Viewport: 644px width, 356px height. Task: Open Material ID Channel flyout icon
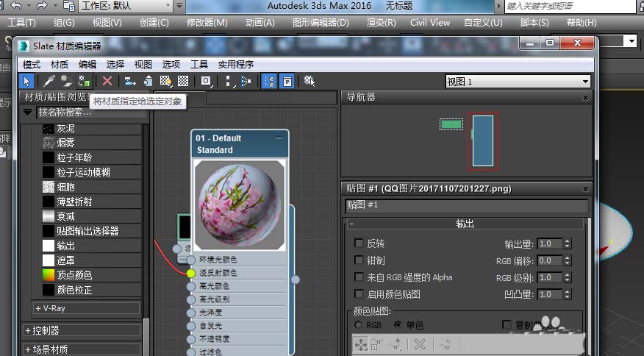click(206, 82)
